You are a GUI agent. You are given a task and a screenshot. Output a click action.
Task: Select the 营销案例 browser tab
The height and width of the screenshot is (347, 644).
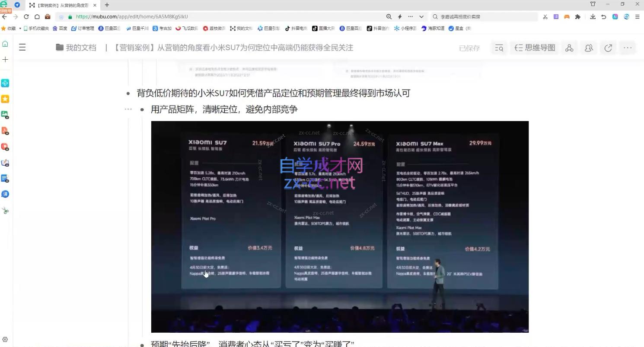[x=61, y=5]
